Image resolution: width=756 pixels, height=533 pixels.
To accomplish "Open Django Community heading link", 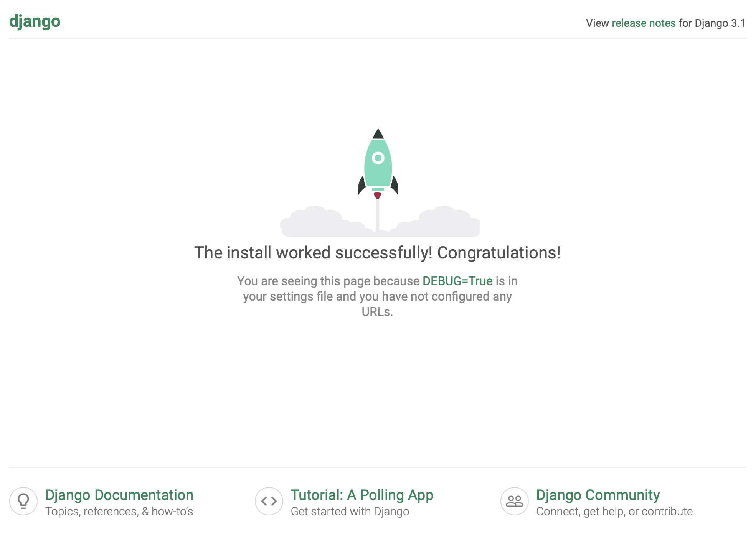I will pyautogui.click(x=598, y=495).
